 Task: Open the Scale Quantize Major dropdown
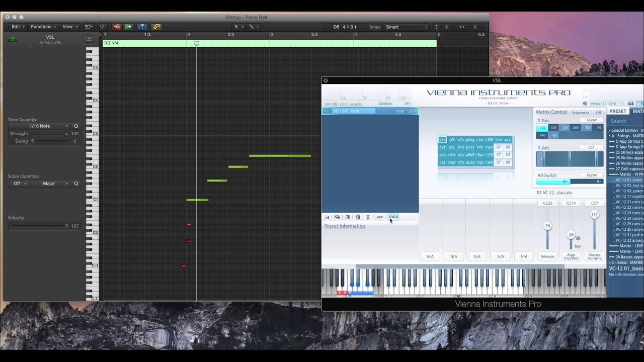pos(49,184)
